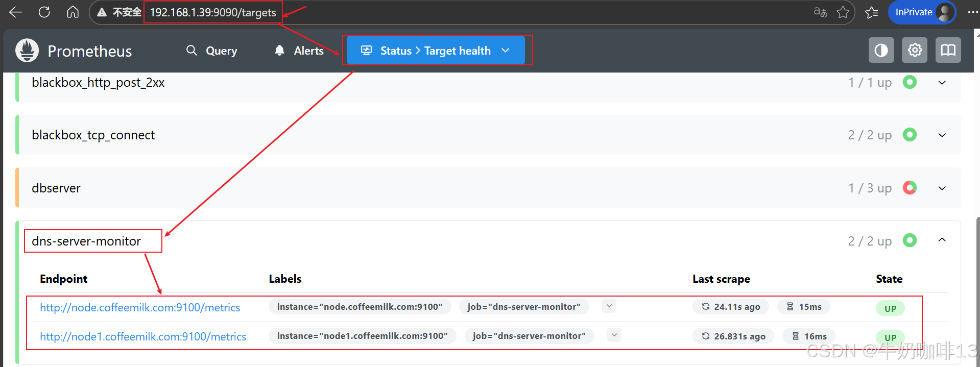Click the '1 / 3 up' count text
Viewport: 980px width, 367px height.
tap(870, 188)
